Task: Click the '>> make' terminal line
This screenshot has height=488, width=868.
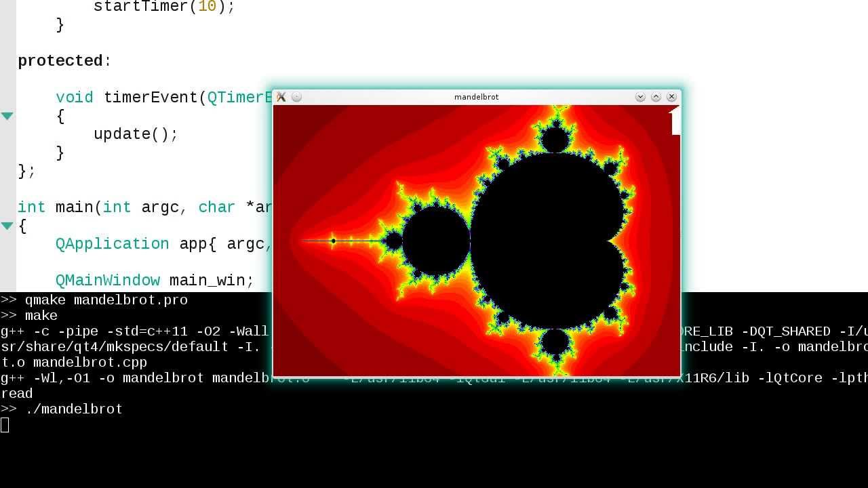Action: (x=29, y=315)
